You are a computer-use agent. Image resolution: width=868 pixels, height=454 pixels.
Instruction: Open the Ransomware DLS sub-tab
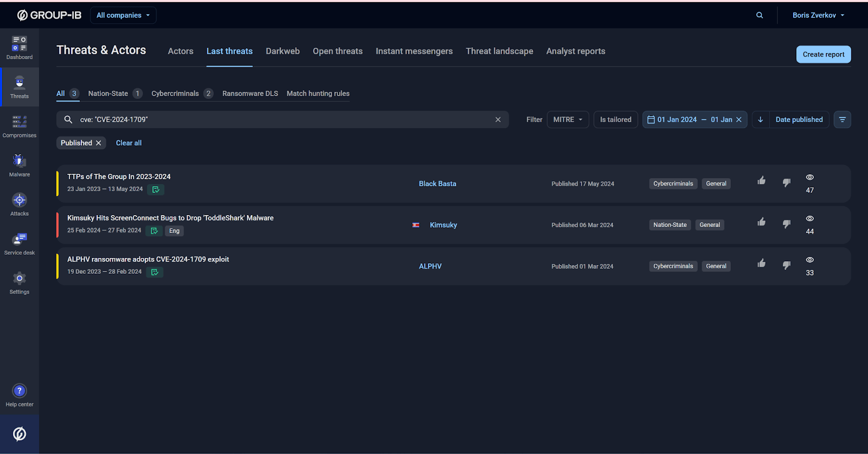point(250,93)
